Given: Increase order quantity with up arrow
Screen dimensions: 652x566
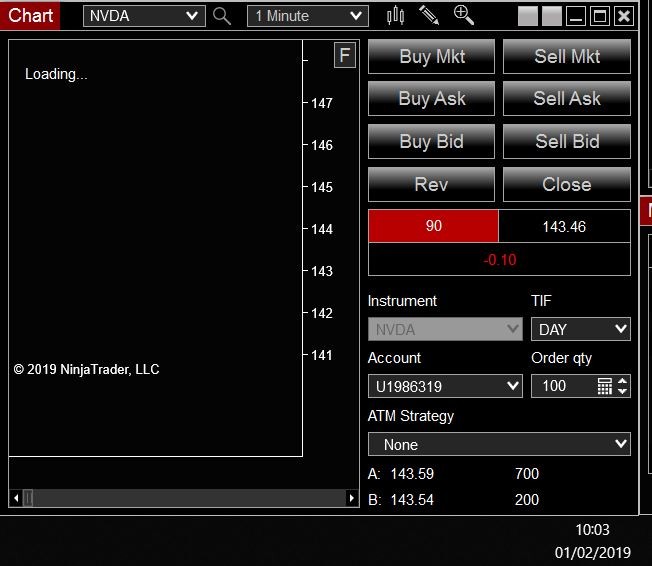Looking at the screenshot, I should coord(622,381).
